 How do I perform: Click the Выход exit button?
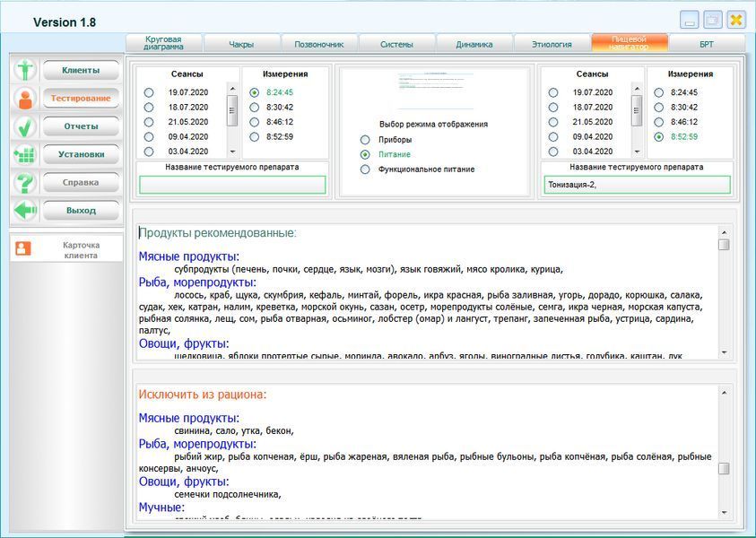click(81, 211)
